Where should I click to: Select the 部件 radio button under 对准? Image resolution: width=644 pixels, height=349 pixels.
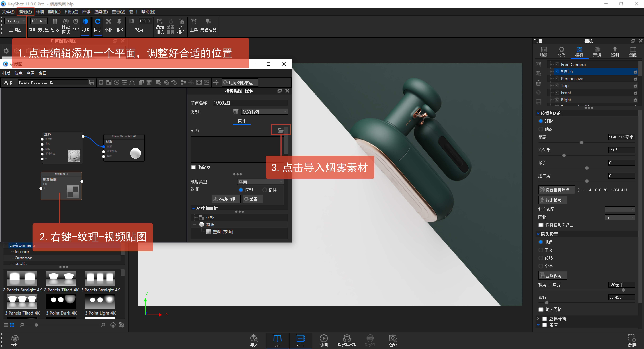pos(265,190)
